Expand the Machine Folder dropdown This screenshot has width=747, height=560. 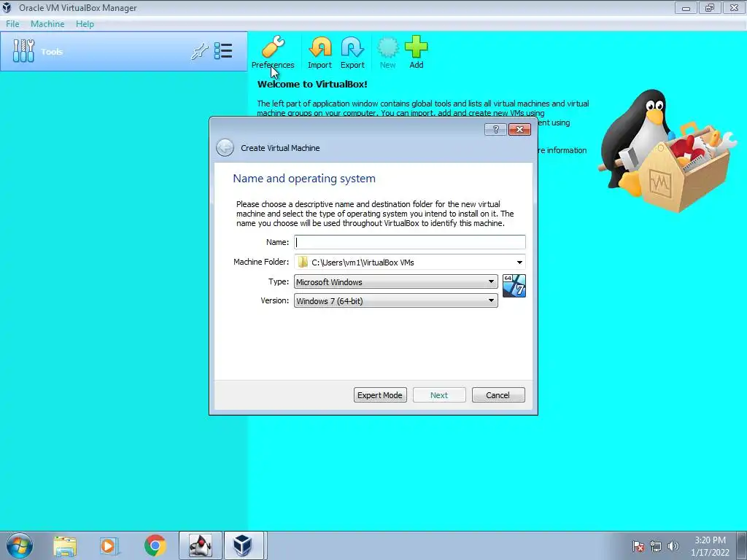(519, 262)
